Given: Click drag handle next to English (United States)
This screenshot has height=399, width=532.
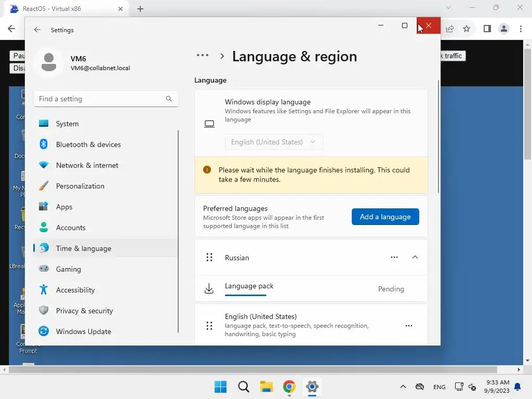Looking at the screenshot, I should [x=209, y=326].
